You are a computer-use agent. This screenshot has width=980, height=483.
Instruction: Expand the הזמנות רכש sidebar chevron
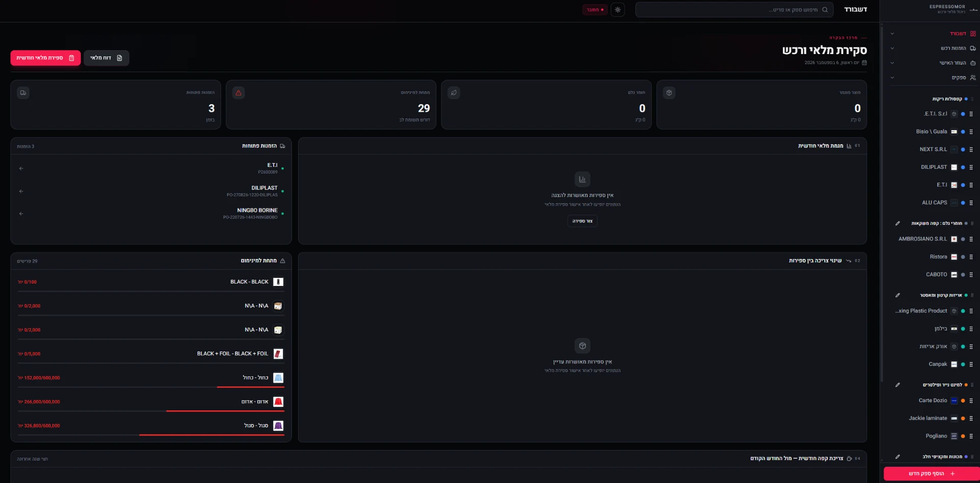892,48
